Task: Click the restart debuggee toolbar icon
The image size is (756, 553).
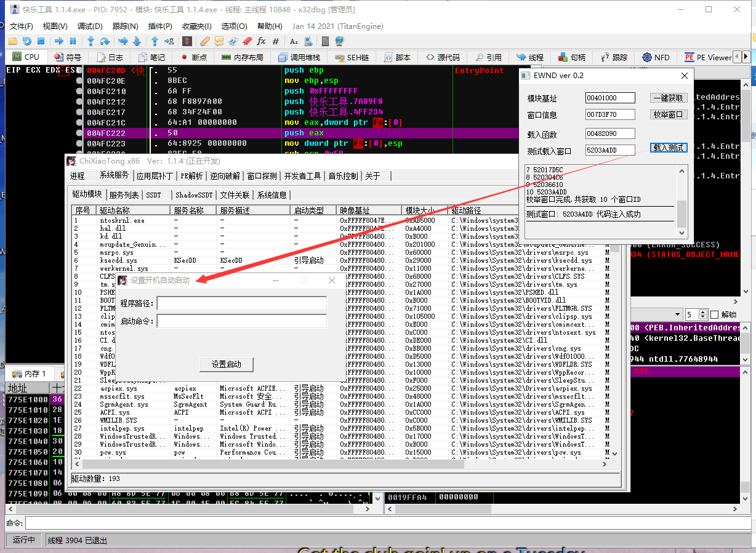Action: pos(26,41)
